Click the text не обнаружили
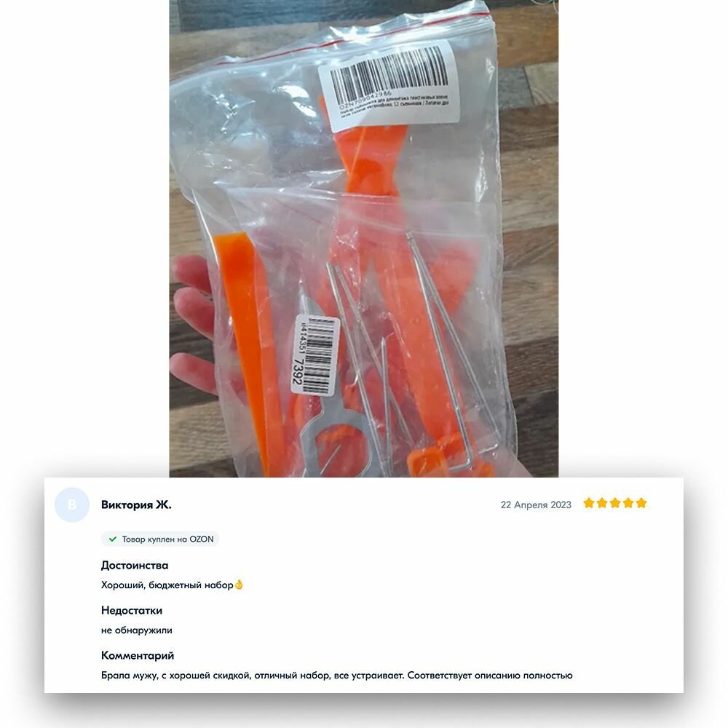The width and height of the screenshot is (728, 728). [137, 630]
